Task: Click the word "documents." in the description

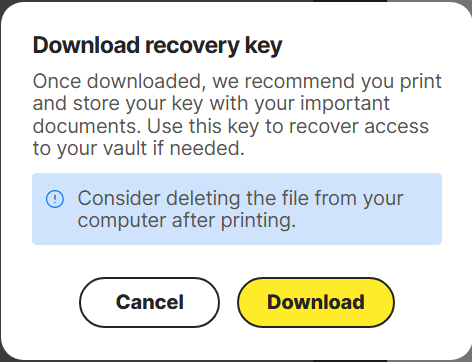Action: coord(87,126)
